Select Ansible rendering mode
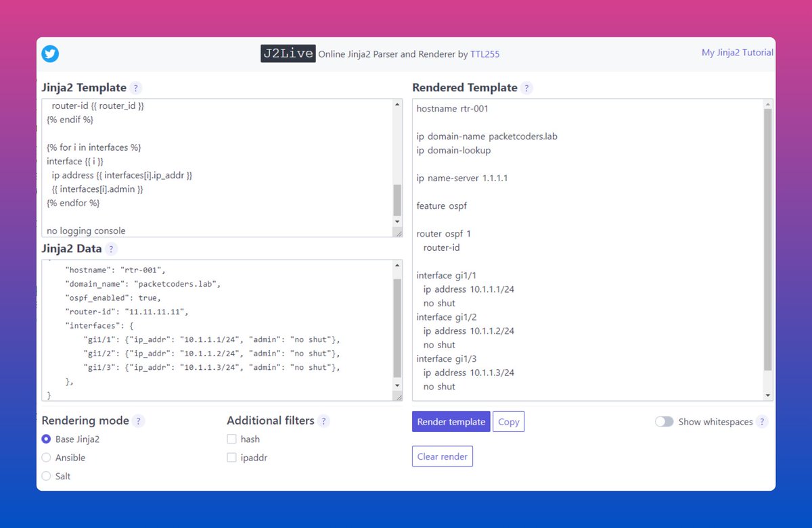812x528 pixels. click(x=46, y=458)
